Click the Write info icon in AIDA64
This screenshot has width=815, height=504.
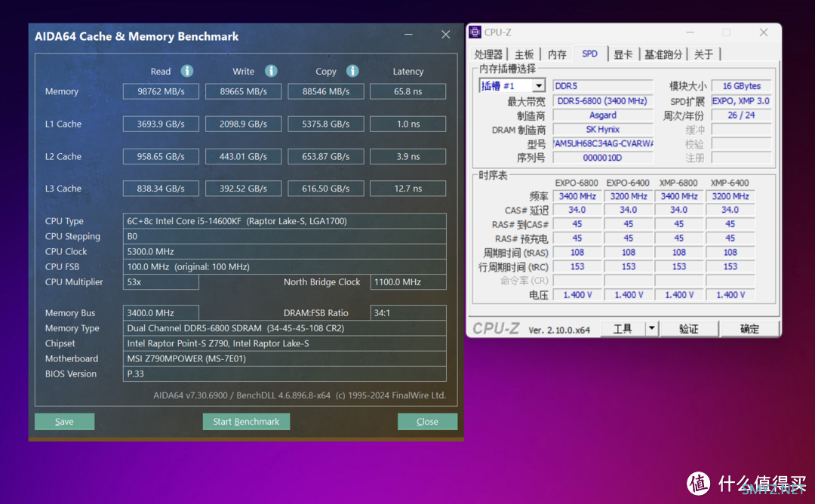[x=271, y=71]
